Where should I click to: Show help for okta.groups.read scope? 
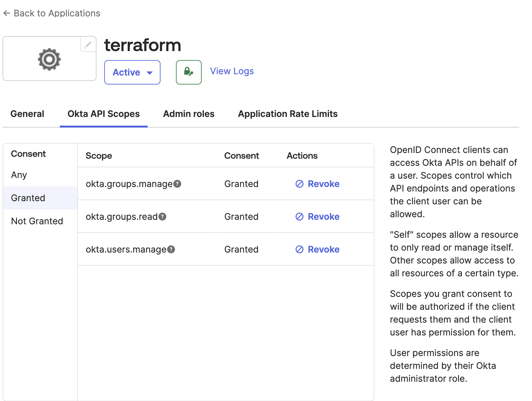pos(162,217)
